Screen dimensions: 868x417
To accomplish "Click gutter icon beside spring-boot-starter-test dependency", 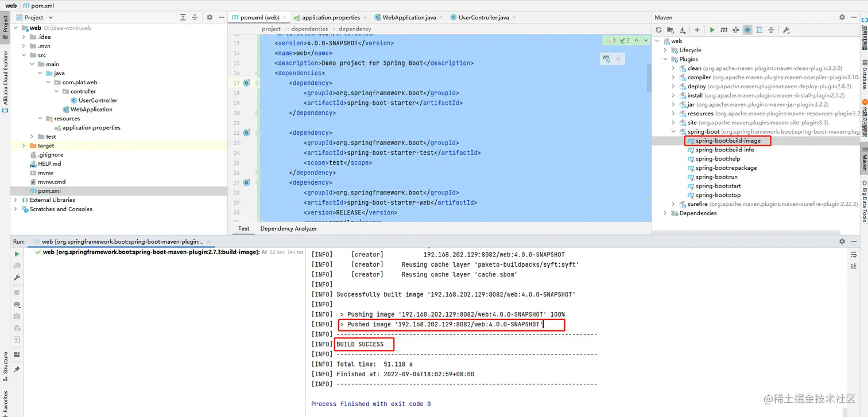I will [246, 133].
